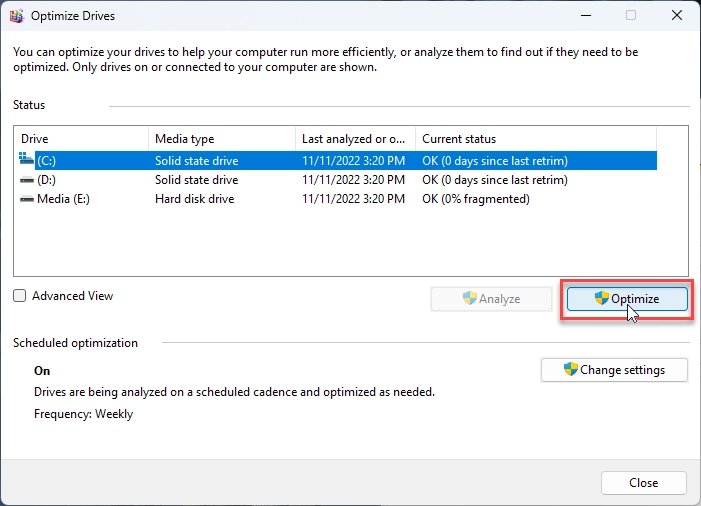This screenshot has width=701, height=506.
Task: Minimize the Optimize Drives window
Action: point(586,16)
